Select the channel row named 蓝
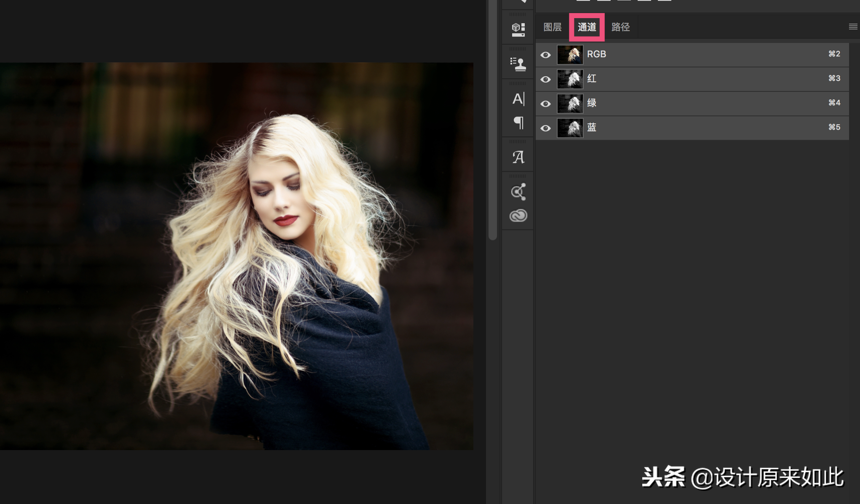 pyautogui.click(x=692, y=128)
